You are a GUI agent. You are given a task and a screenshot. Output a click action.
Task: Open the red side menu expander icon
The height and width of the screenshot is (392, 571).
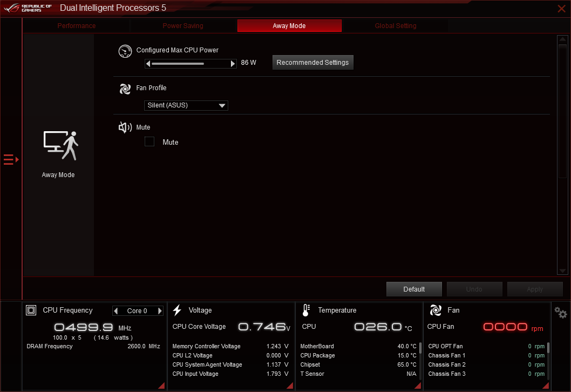[x=11, y=160]
